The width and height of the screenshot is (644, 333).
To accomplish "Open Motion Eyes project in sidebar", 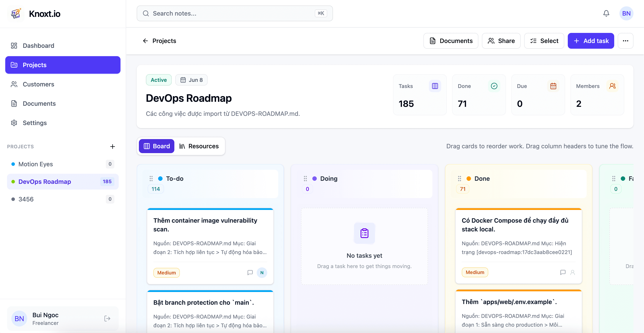I will [x=63, y=164].
